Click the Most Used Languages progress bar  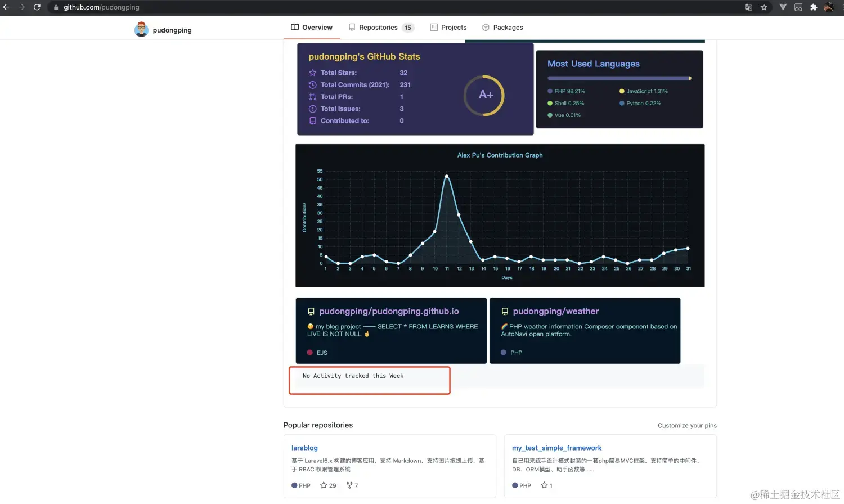619,78
